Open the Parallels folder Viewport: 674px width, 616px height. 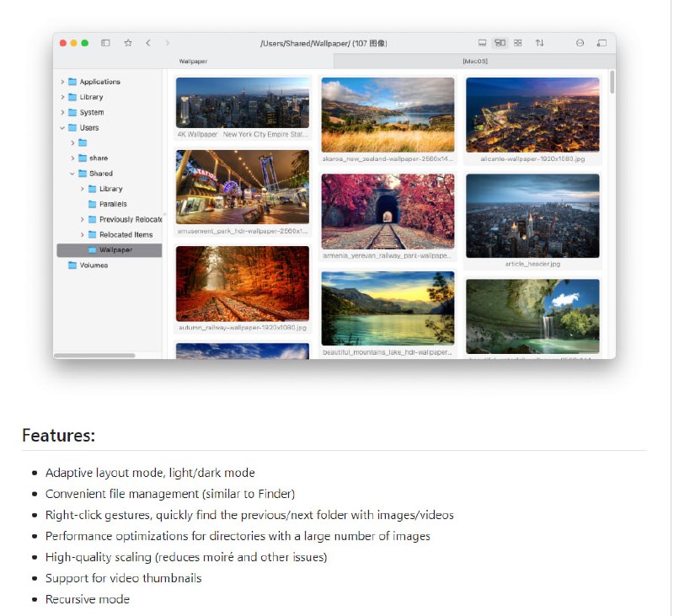(112, 204)
